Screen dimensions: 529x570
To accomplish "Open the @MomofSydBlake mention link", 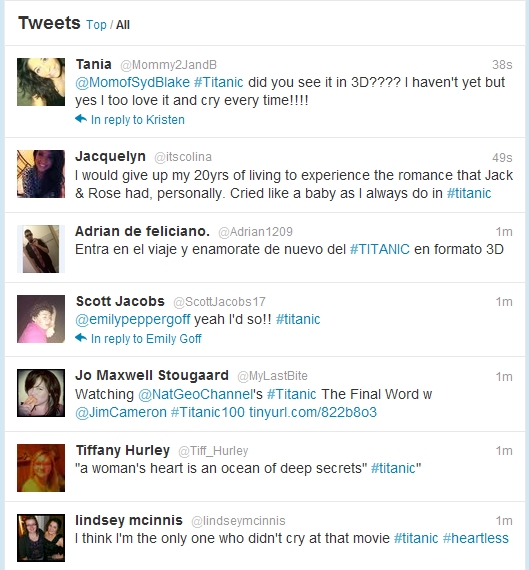I will tap(132, 82).
